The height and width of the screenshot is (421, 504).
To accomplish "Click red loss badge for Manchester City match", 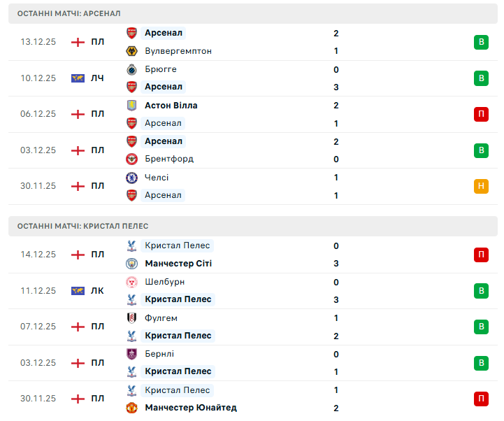I will point(481,255).
